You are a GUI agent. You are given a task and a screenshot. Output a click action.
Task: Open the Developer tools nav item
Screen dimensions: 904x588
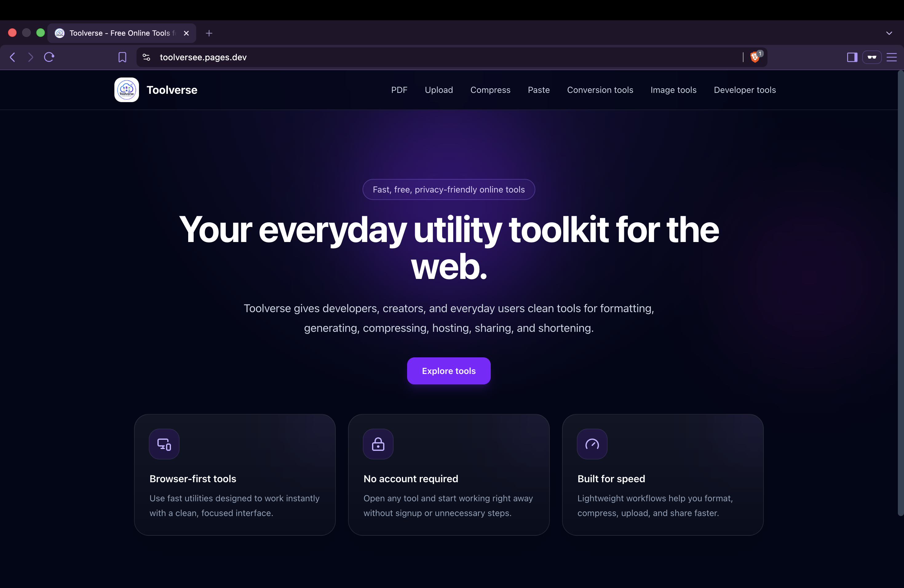tap(745, 90)
